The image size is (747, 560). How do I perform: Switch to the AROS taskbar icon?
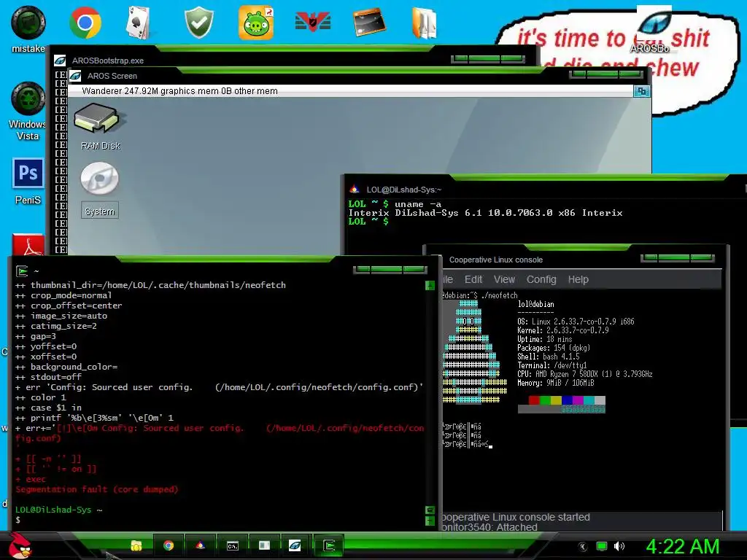295,545
